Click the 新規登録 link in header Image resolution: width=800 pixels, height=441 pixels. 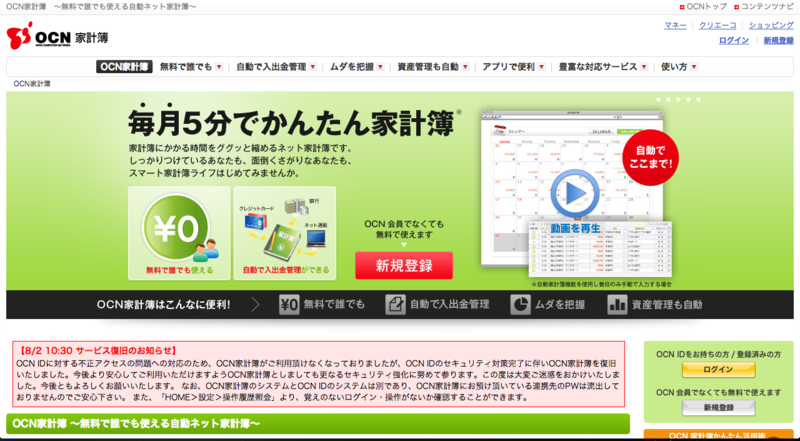click(x=779, y=40)
